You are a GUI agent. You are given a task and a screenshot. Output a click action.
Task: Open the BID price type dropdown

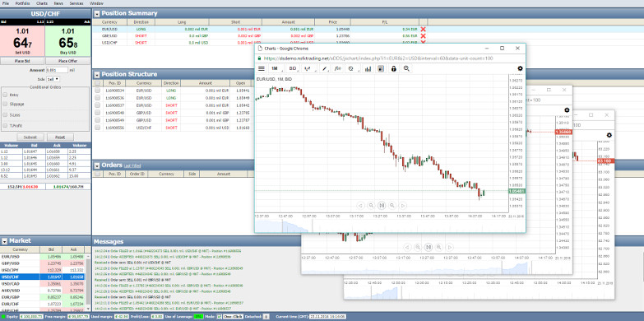(x=293, y=68)
